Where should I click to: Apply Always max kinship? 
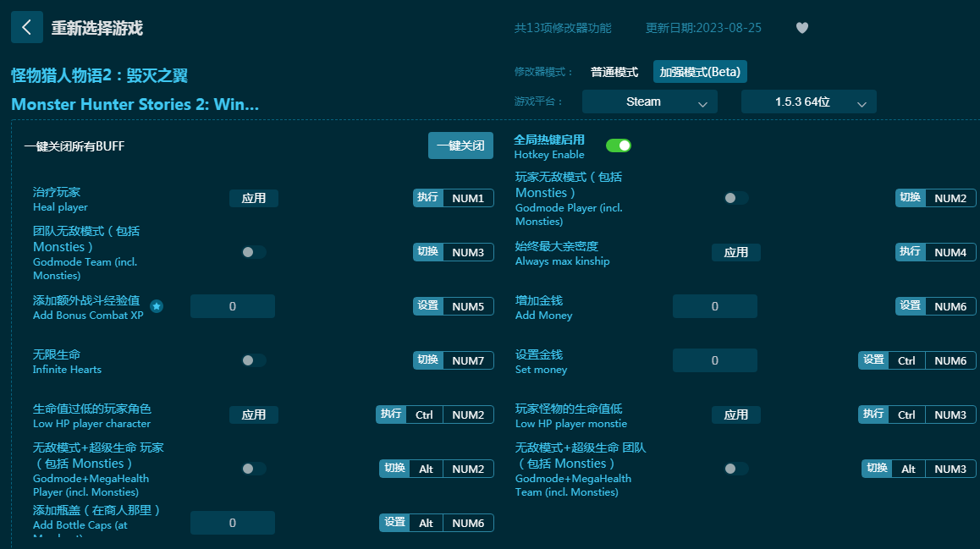point(736,252)
